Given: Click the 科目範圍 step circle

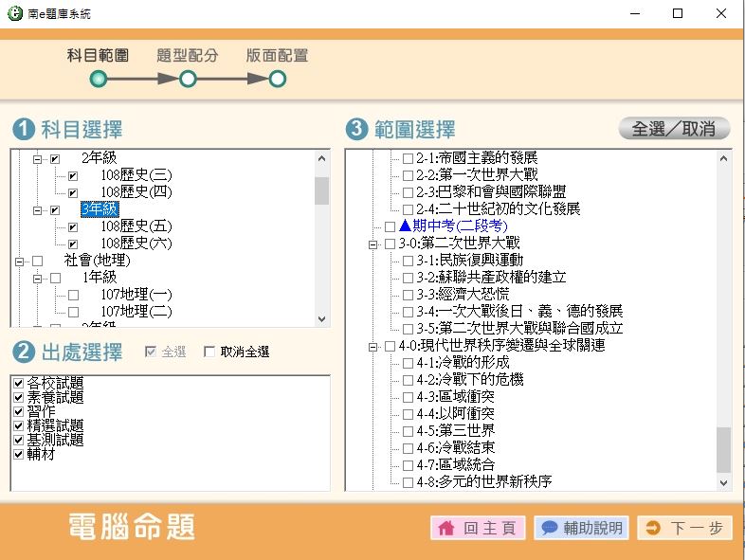Looking at the screenshot, I should [x=98, y=79].
